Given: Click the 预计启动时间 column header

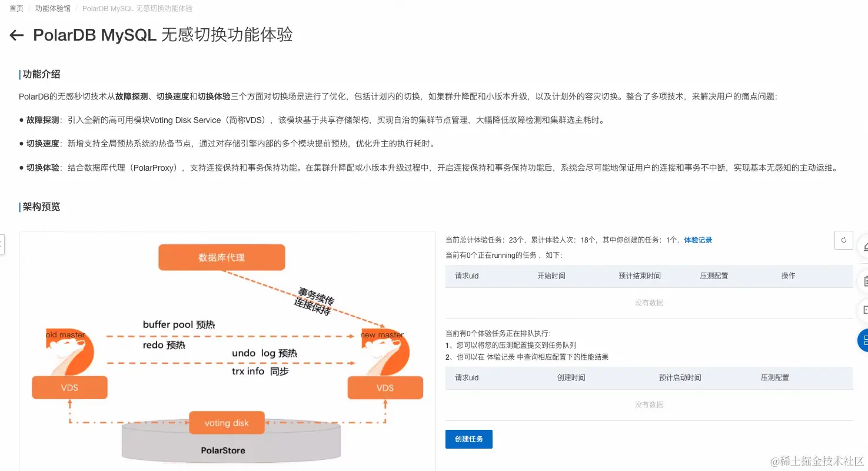Looking at the screenshot, I should (680, 377).
